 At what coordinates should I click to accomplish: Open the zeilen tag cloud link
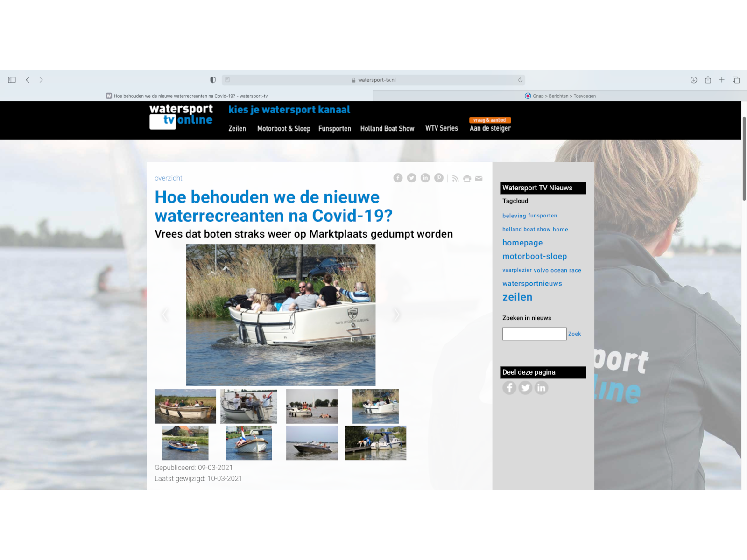point(517,297)
